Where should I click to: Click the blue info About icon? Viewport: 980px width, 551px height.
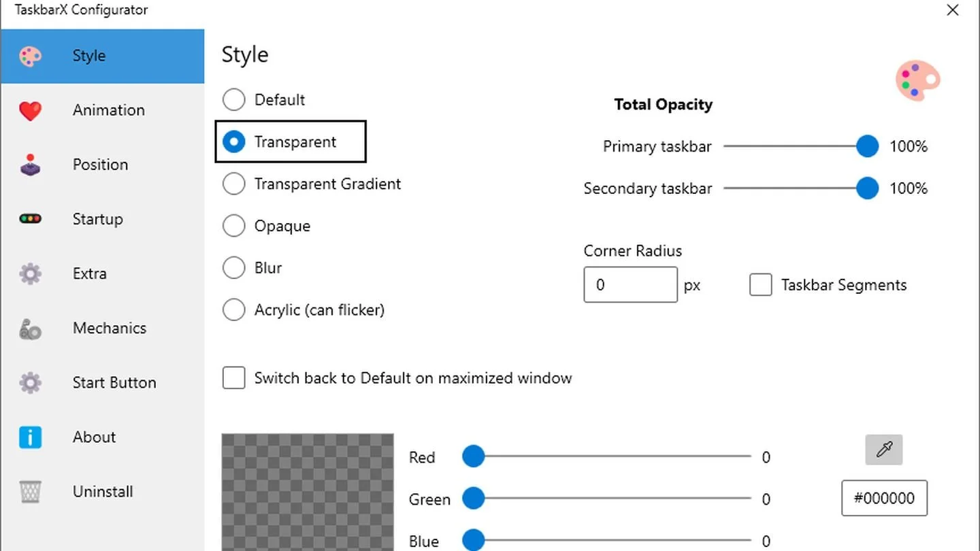[x=30, y=437]
